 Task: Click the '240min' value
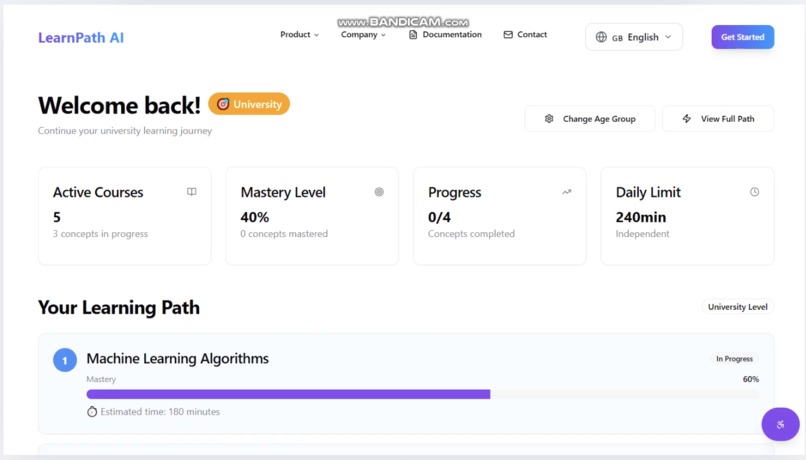click(640, 217)
